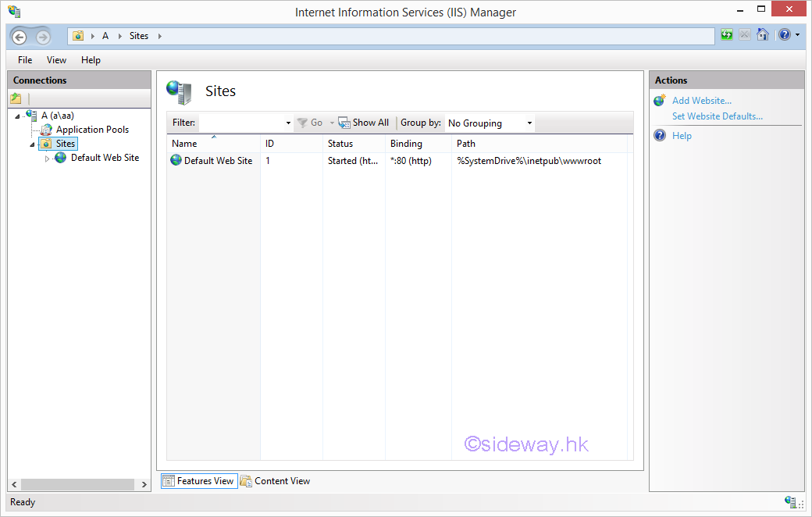Click the Home icon in address bar
Image resolution: width=812 pixels, height=517 pixels.
[x=763, y=35]
